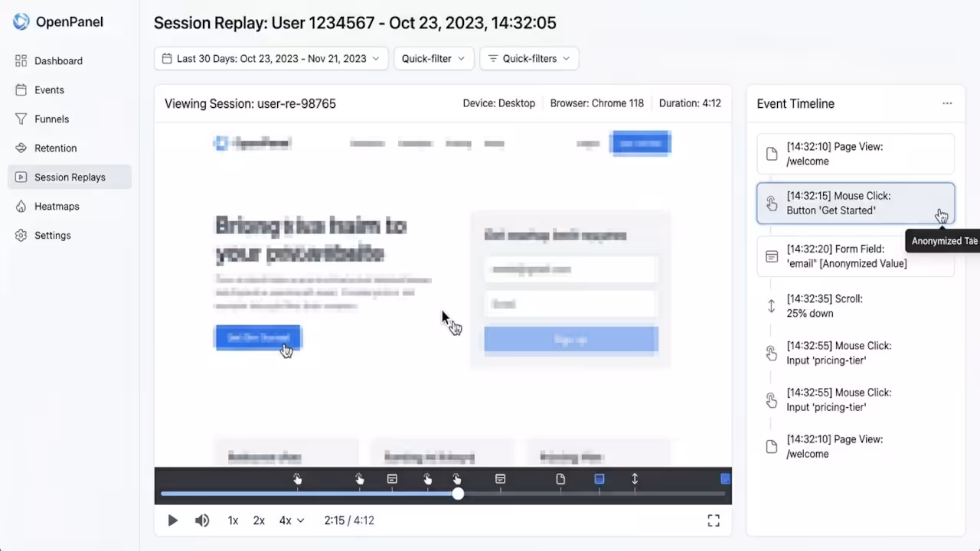The height and width of the screenshot is (551, 980).
Task: Open the Event Timeline more options menu
Action: 947,103
